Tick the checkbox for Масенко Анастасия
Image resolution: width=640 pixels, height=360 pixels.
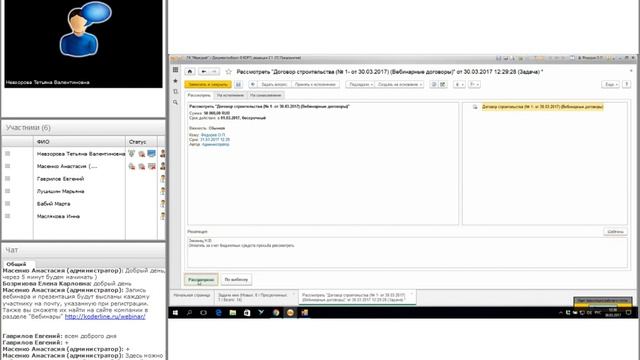(7, 166)
